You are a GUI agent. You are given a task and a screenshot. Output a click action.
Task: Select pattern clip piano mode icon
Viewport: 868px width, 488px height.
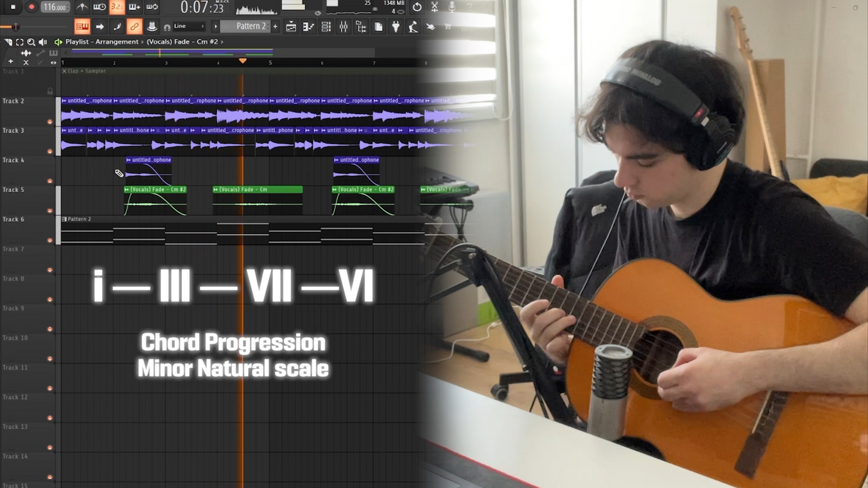point(53,53)
